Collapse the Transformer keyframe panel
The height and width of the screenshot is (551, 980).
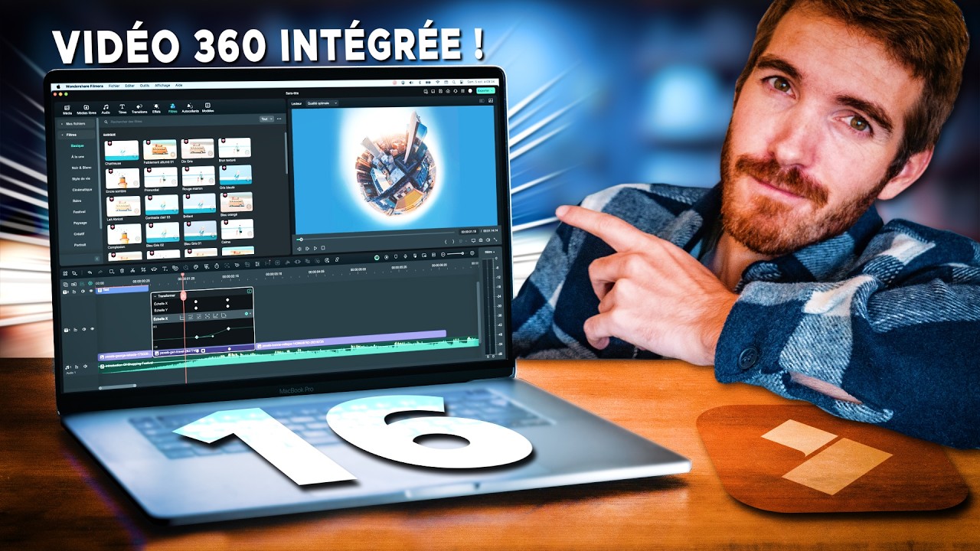(155, 295)
